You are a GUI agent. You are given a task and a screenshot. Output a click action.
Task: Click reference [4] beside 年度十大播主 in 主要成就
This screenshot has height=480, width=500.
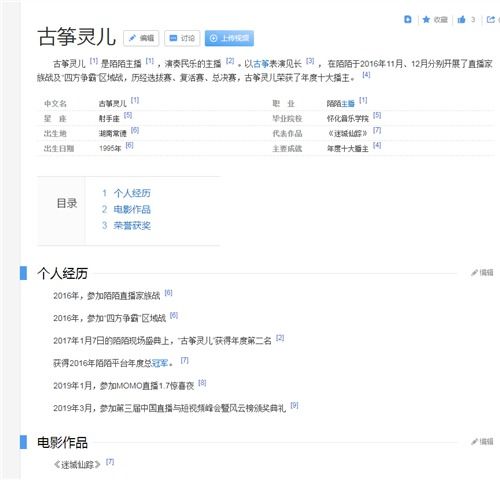point(377,145)
